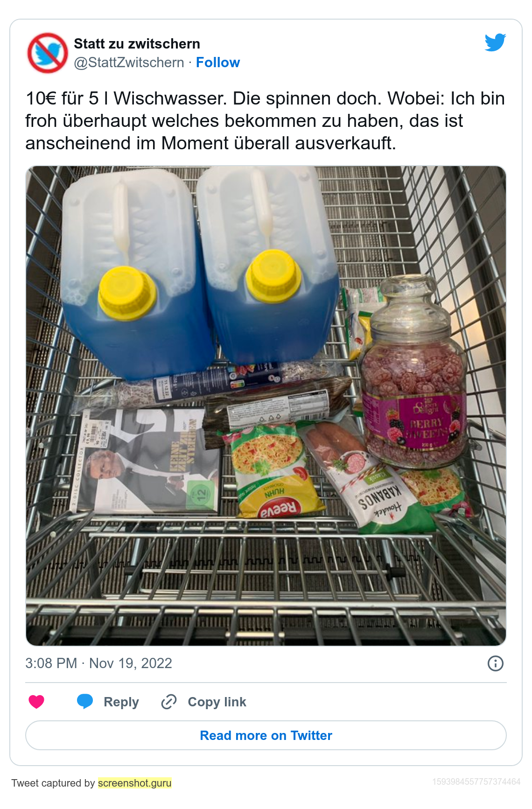
Task: Click the tweet text about Wischwasser
Action: point(265,121)
